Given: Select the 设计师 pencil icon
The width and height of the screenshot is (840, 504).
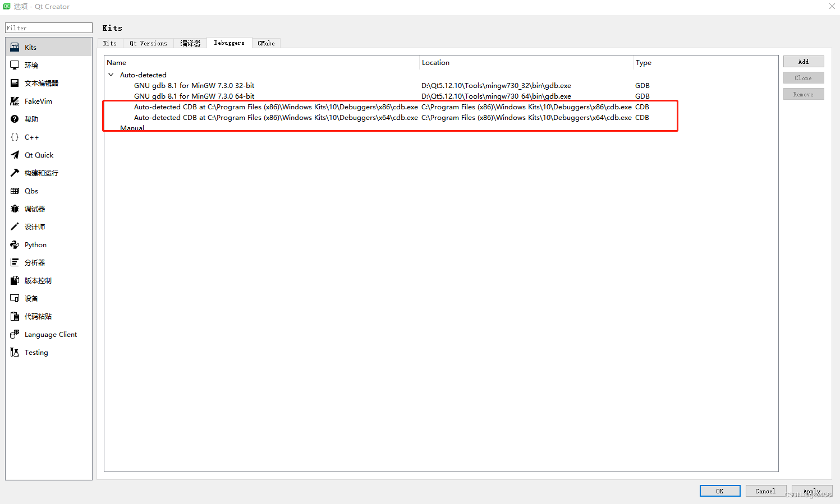Looking at the screenshot, I should point(15,226).
